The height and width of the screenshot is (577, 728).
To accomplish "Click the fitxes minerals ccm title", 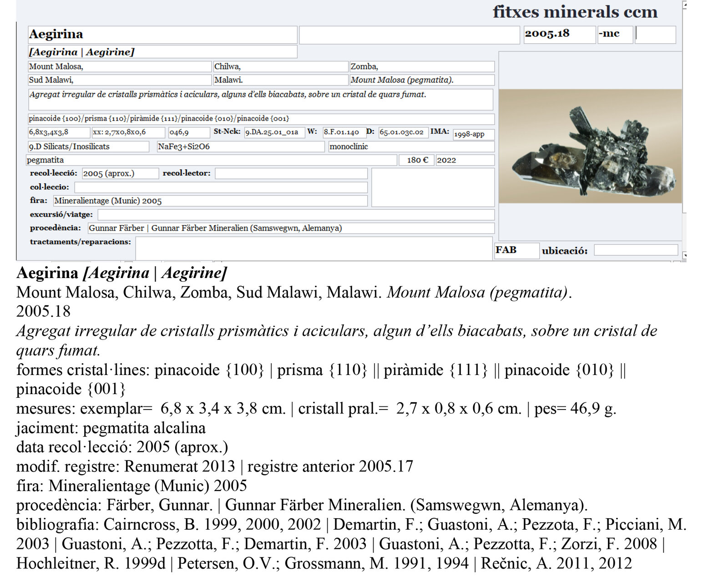I will click(x=575, y=12).
